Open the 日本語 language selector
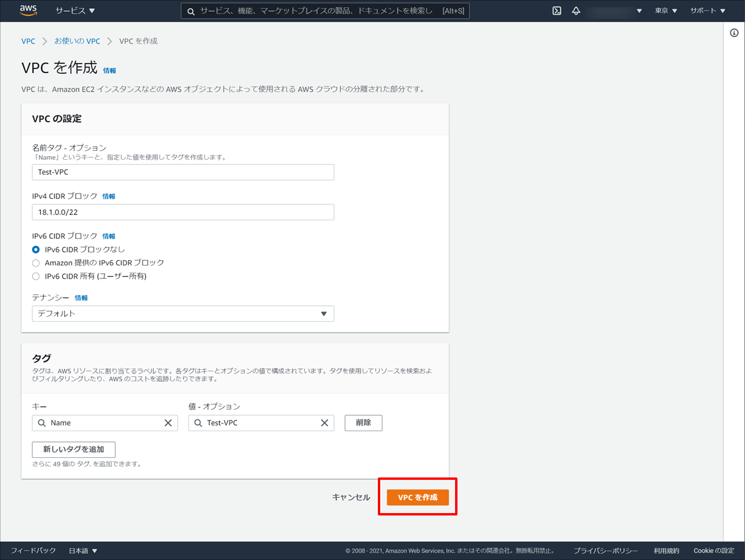Screen dimensions: 745x560 (83, 550)
